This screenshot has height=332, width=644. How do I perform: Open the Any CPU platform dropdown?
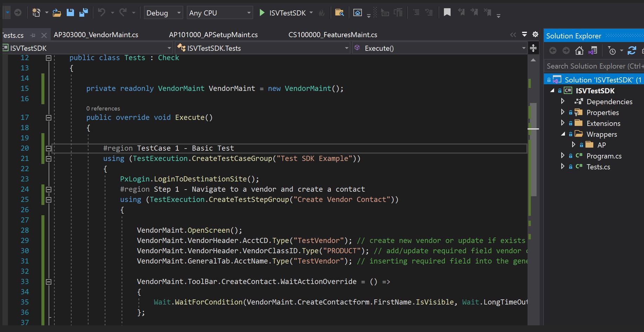pyautogui.click(x=220, y=13)
